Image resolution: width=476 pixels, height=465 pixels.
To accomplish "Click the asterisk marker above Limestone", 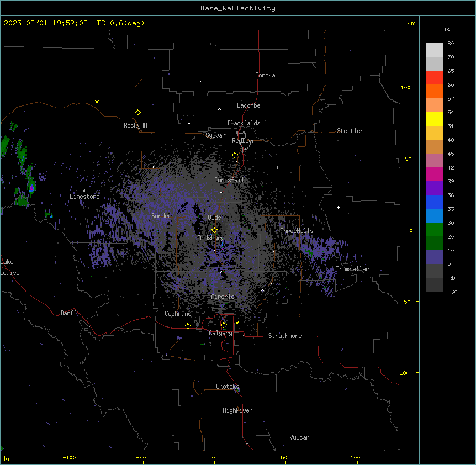I will tap(84, 191).
